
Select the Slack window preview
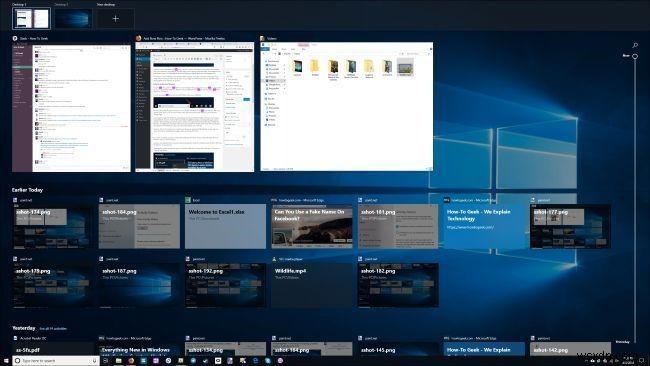coord(71,108)
